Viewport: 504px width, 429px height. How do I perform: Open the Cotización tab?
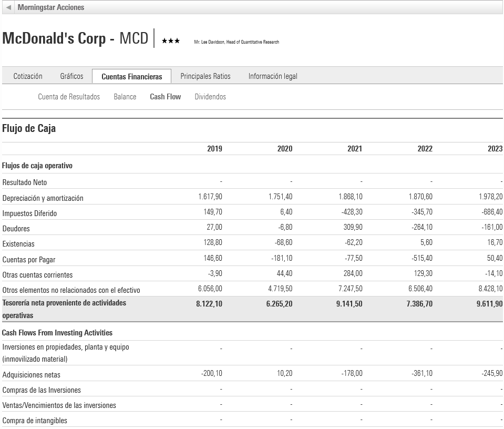(x=28, y=76)
